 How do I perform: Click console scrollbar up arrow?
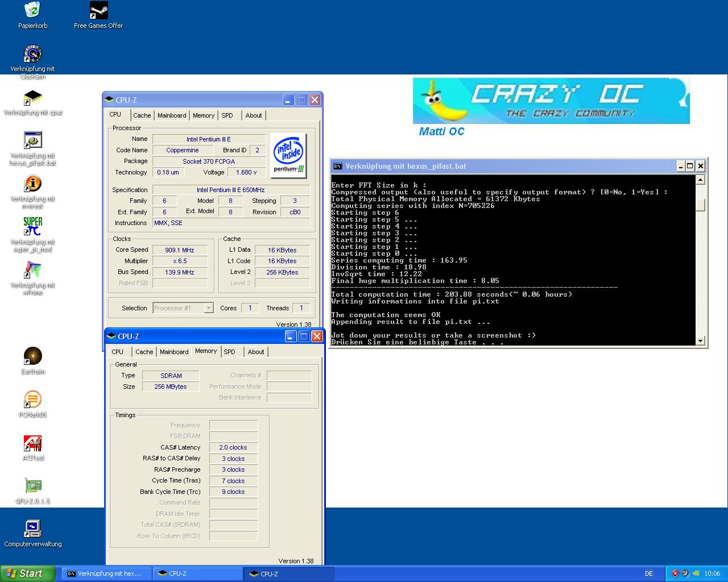coord(701,180)
